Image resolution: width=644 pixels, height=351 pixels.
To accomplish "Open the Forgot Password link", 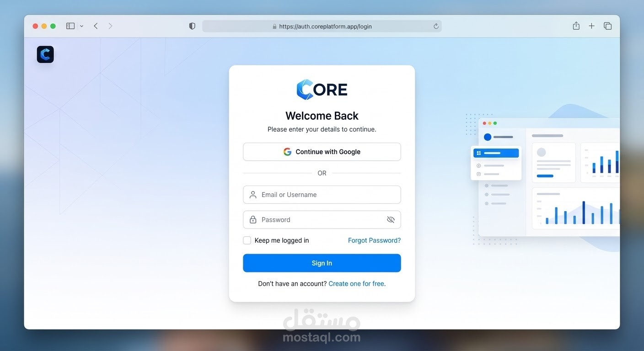I will 374,240.
